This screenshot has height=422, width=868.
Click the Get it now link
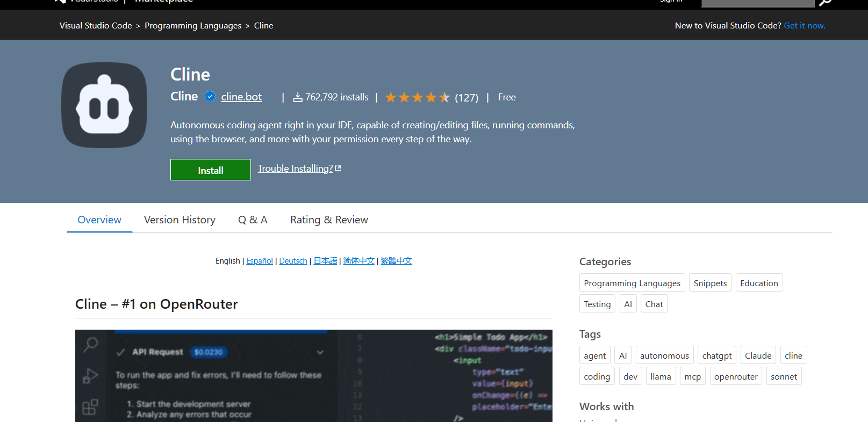point(805,25)
